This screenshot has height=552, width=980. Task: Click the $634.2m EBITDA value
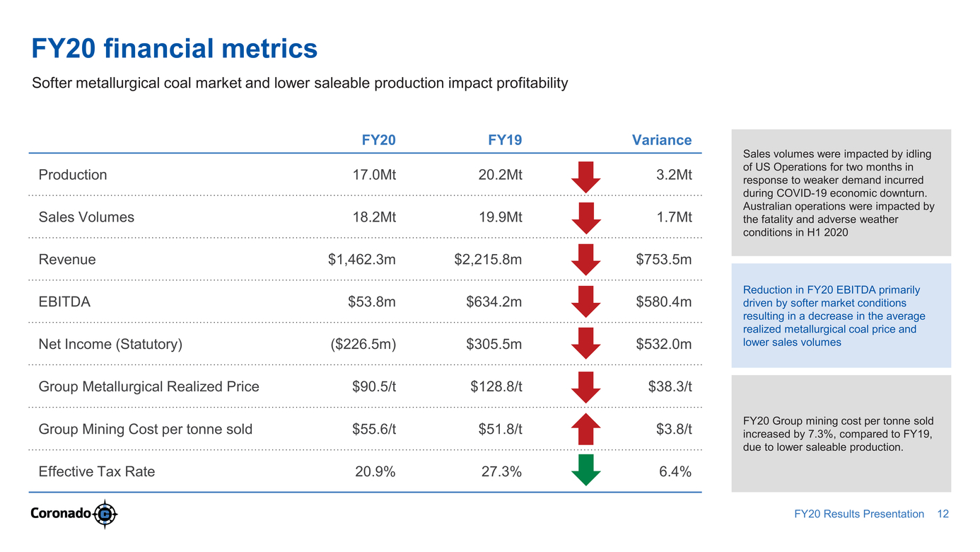coord(494,302)
